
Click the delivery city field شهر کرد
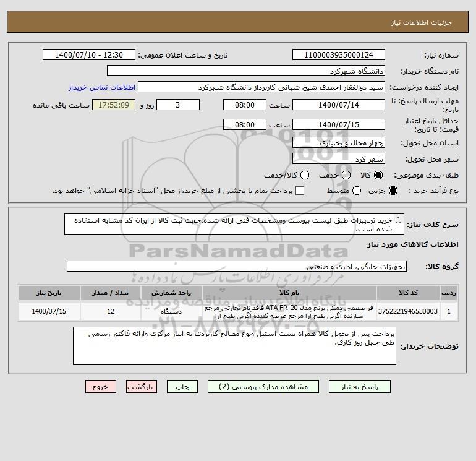pos(339,158)
